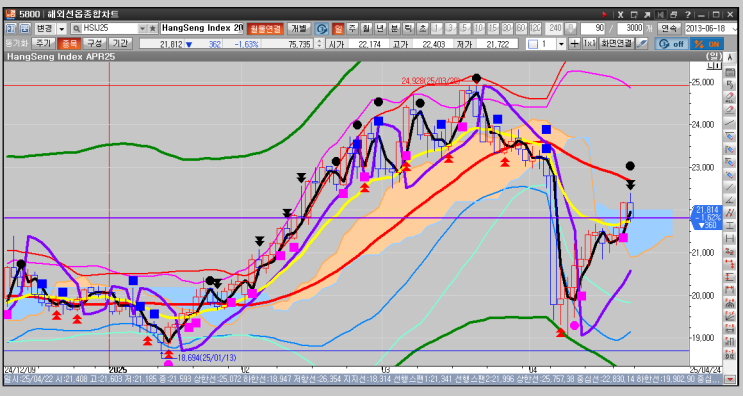Switch to the 구성 tab

(94, 44)
